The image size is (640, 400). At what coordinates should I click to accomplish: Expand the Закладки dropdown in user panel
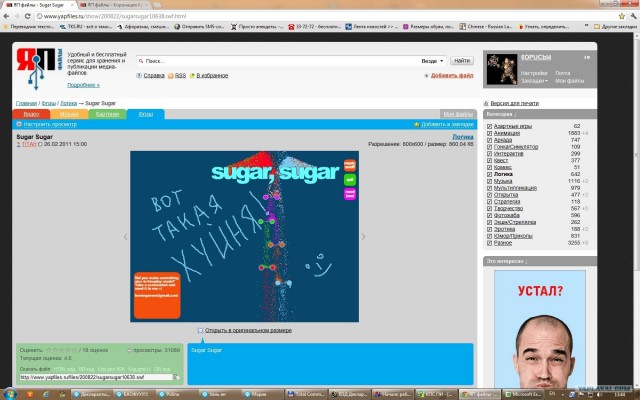534,81
